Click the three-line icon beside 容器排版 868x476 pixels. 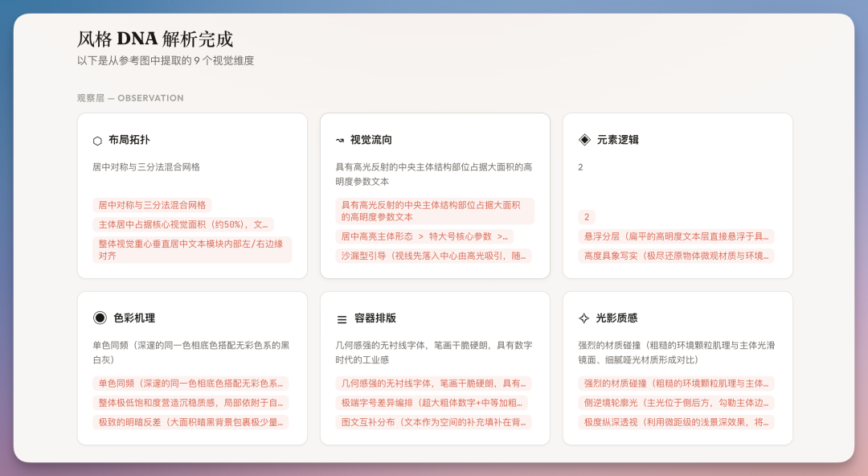click(342, 319)
